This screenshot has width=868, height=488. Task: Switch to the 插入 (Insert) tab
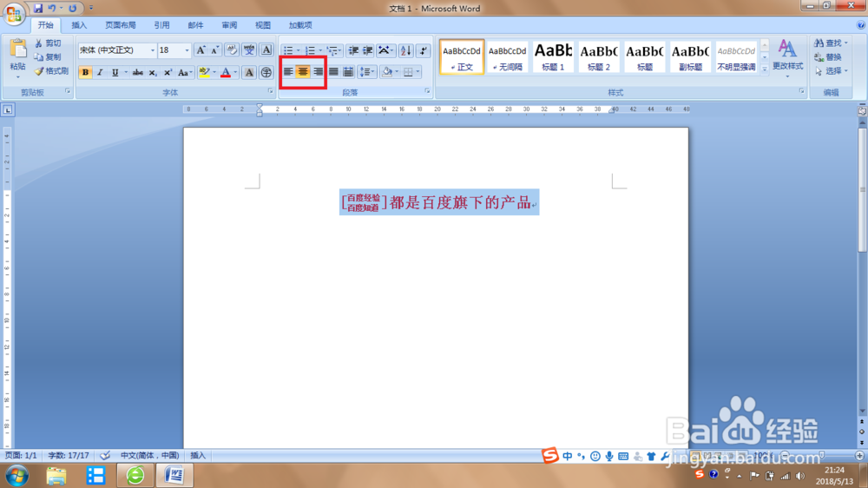click(79, 25)
